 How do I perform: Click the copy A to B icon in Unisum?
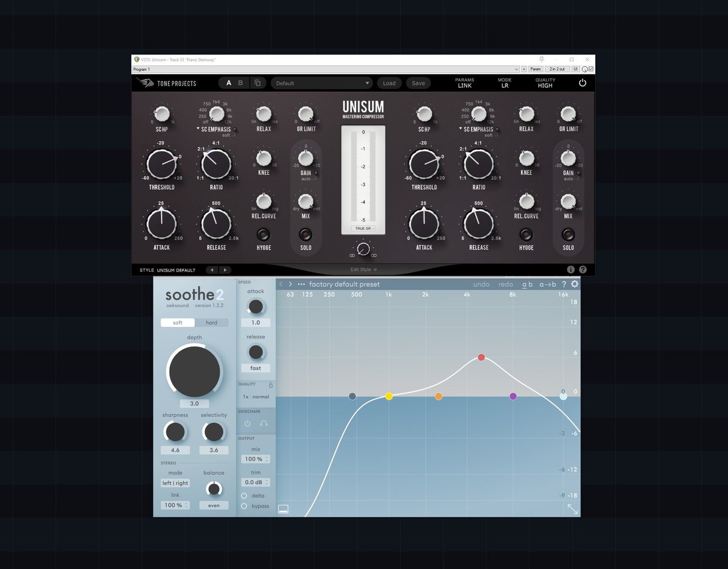click(x=257, y=83)
